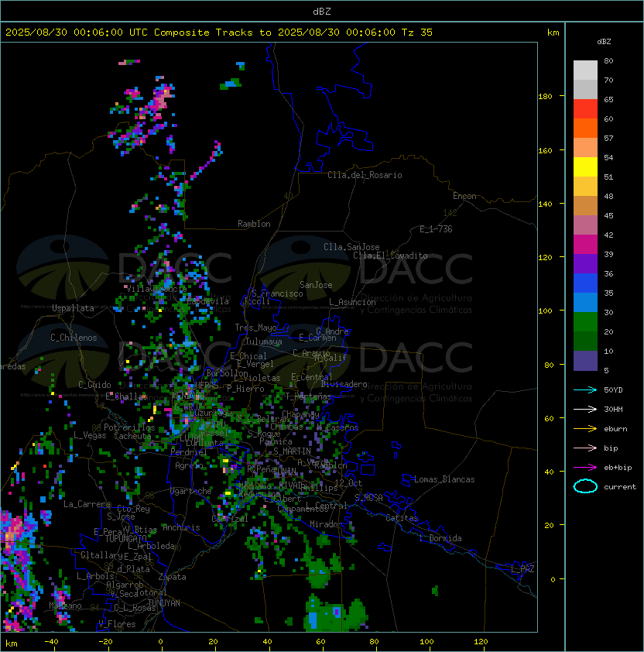Click the L_Dormida map label

(440, 538)
